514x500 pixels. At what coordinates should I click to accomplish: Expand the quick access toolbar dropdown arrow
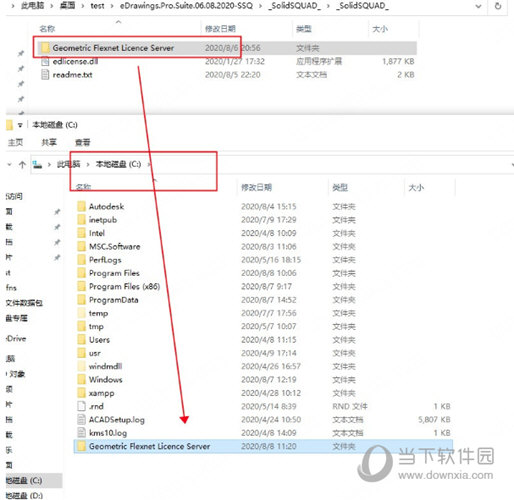click(20, 125)
